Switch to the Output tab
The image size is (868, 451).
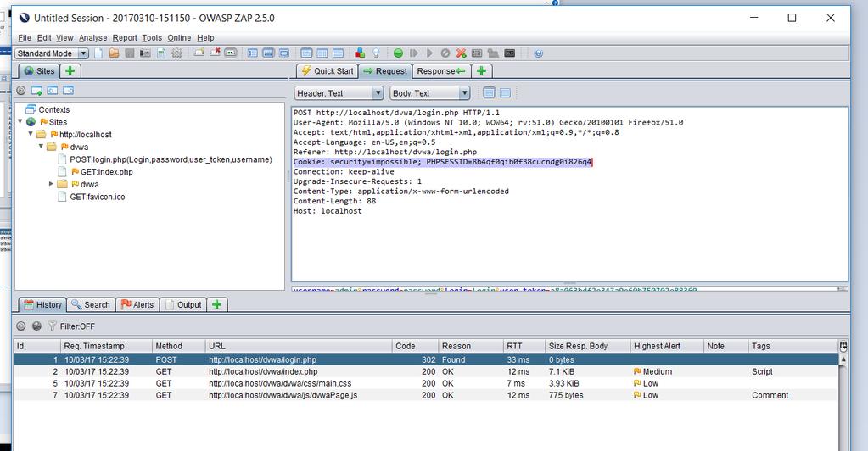tap(183, 304)
